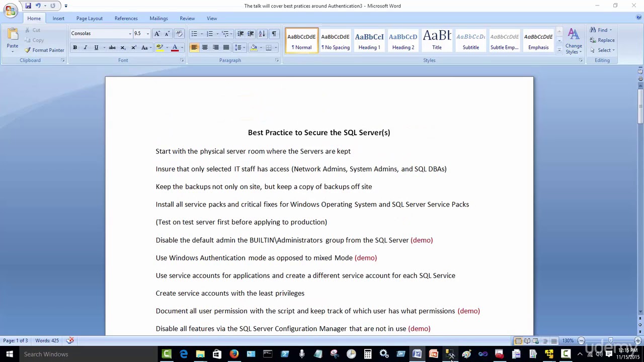
Task: Click the 130% zoom level
Action: (568, 341)
